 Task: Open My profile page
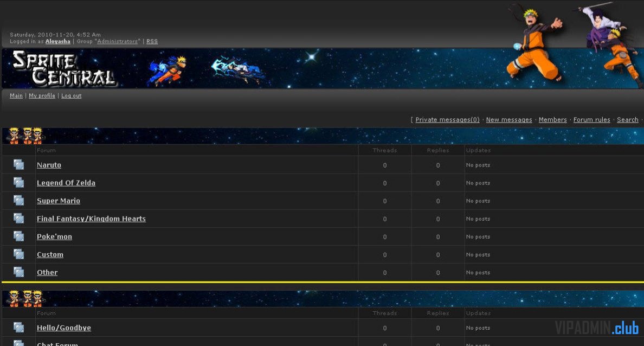coord(42,96)
